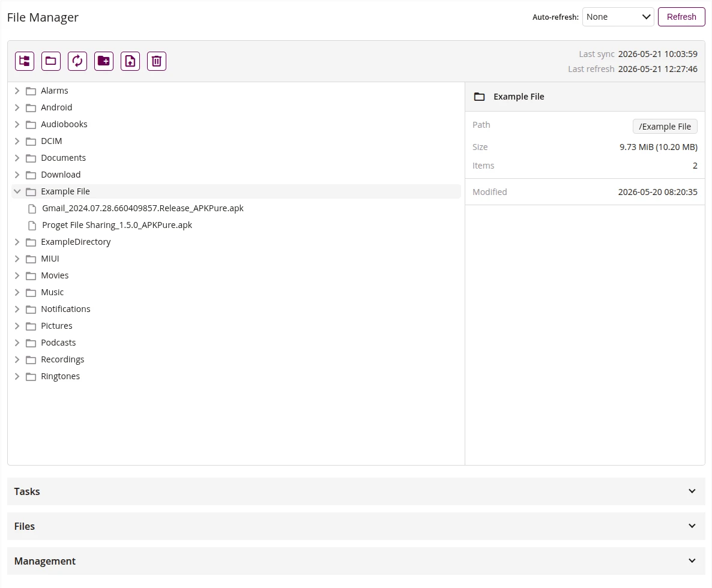
Task: Collapse the Example File folder chevron
Action: pyautogui.click(x=17, y=191)
